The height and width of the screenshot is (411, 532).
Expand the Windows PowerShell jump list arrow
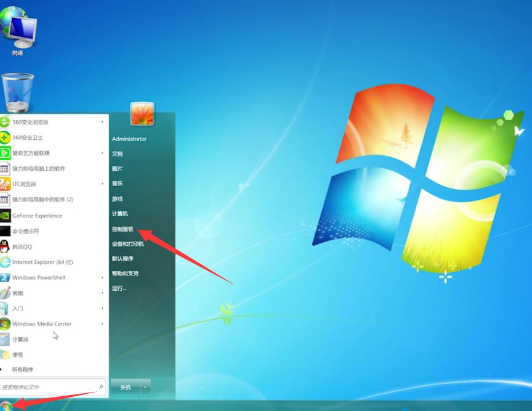(102, 277)
